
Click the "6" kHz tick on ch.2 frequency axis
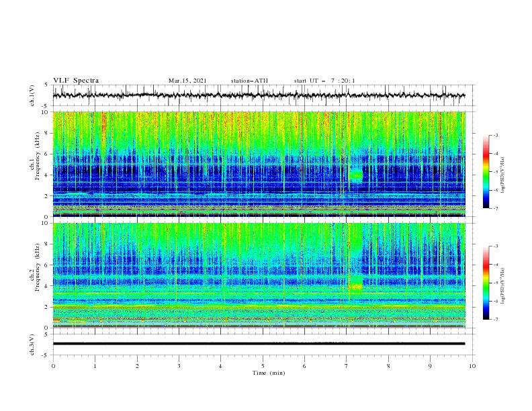pyautogui.click(x=47, y=265)
